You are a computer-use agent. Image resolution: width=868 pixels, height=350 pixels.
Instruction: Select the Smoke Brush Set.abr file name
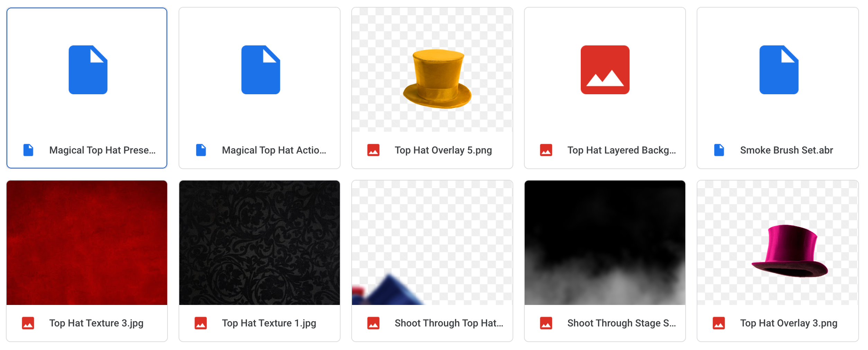[786, 150]
